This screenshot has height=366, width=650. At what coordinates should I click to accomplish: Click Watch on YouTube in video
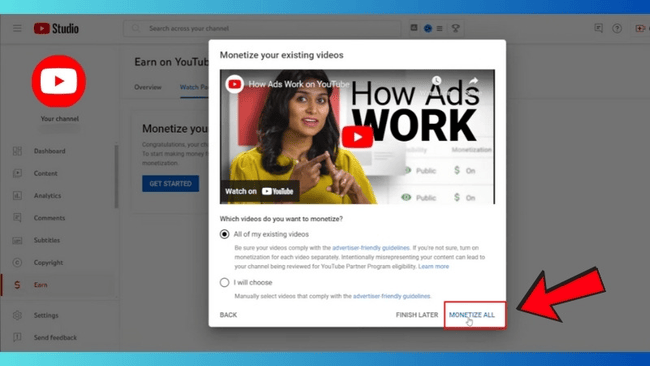tap(259, 191)
